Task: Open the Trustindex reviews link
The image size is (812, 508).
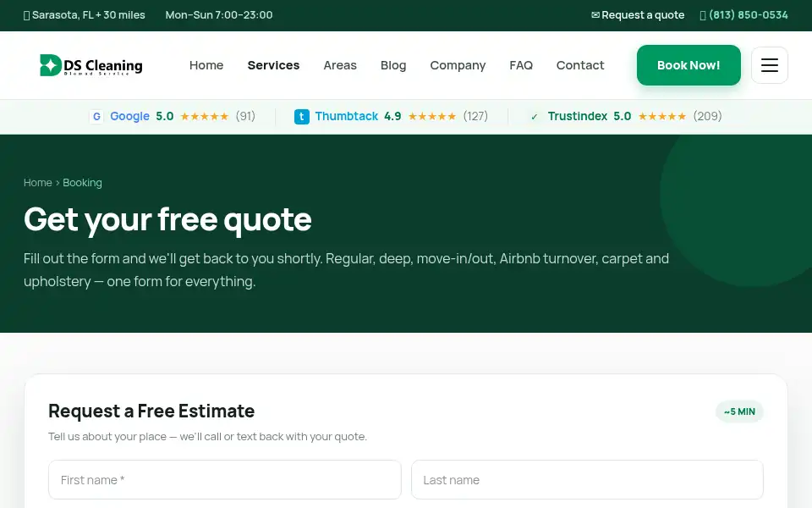Action: (x=624, y=116)
